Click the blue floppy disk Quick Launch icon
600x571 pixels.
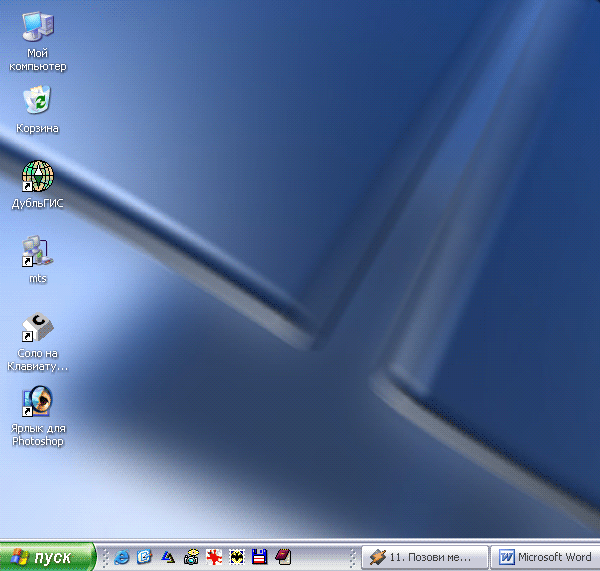259,557
